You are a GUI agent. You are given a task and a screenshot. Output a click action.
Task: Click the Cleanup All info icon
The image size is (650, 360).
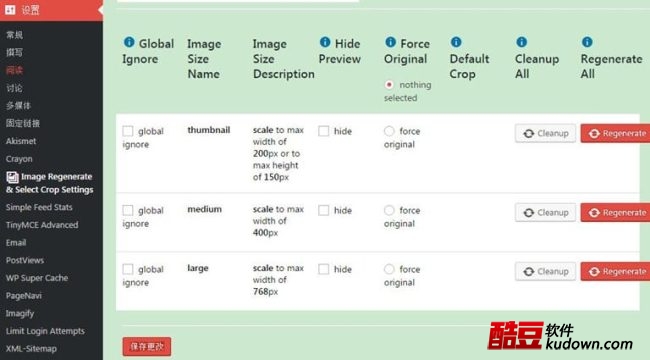point(521,42)
